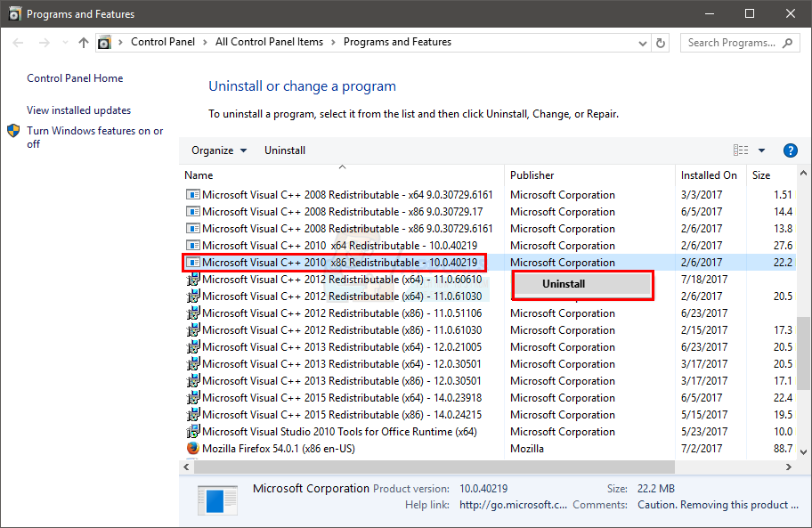Open Turn Windows features on or off
Screen dimensions: 812x528
(x=94, y=137)
